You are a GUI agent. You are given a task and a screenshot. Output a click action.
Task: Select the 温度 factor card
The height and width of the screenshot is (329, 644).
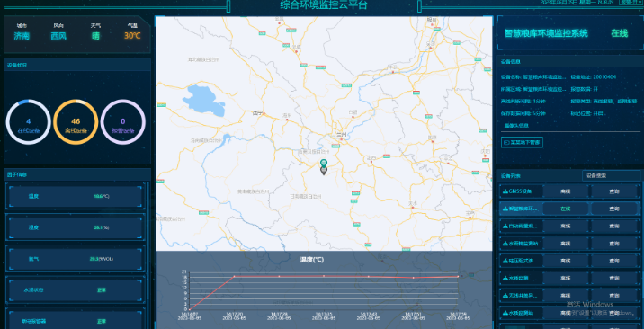pyautogui.click(x=76, y=196)
